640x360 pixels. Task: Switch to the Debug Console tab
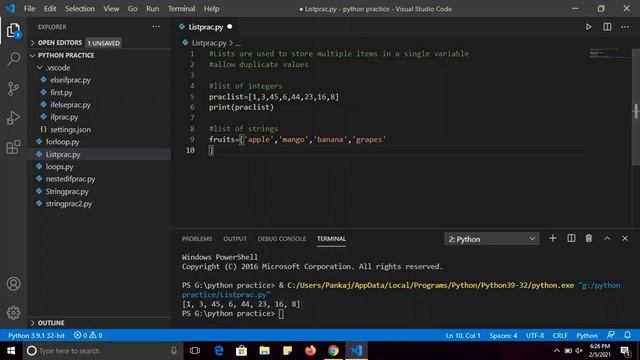pyautogui.click(x=282, y=239)
